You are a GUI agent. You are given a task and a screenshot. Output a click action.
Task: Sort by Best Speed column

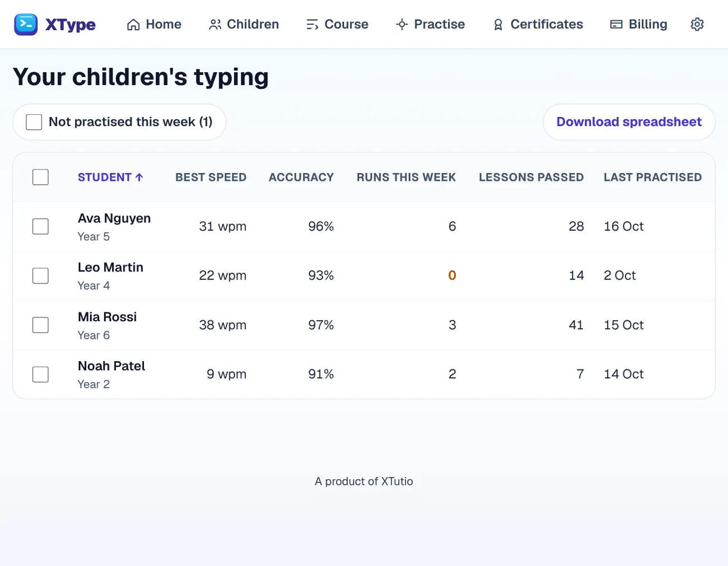tap(211, 177)
